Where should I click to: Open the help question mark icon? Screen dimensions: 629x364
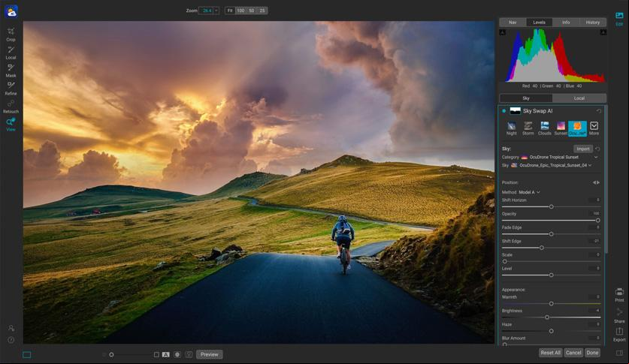(11, 340)
